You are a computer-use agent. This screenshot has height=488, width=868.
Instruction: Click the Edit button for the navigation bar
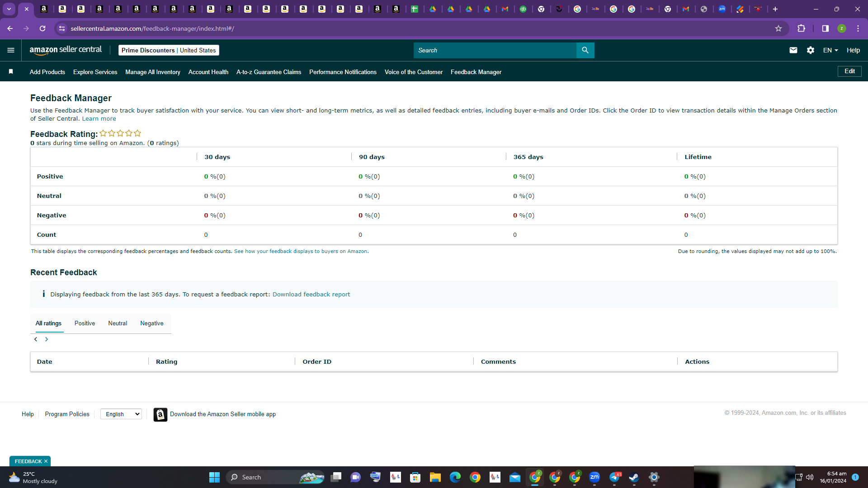(849, 71)
